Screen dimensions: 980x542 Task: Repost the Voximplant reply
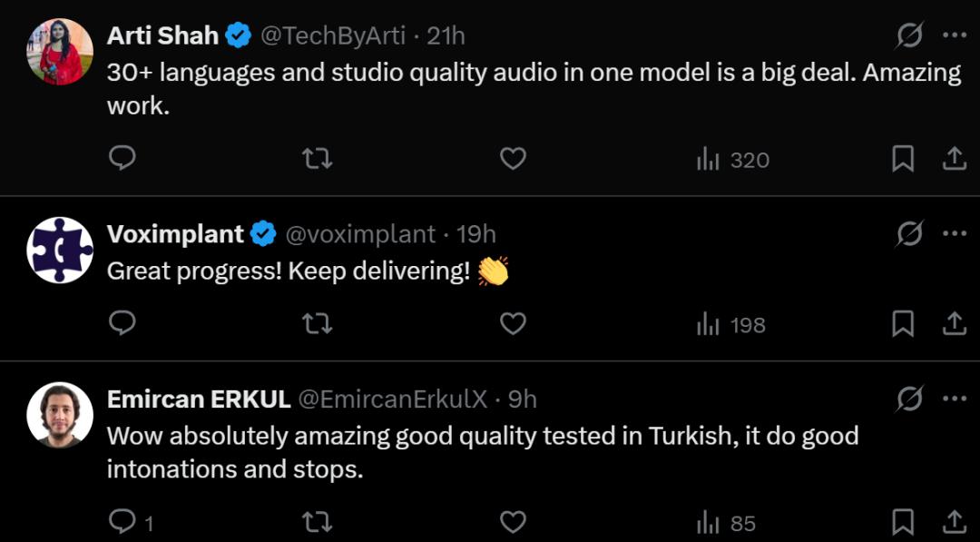pyautogui.click(x=317, y=324)
